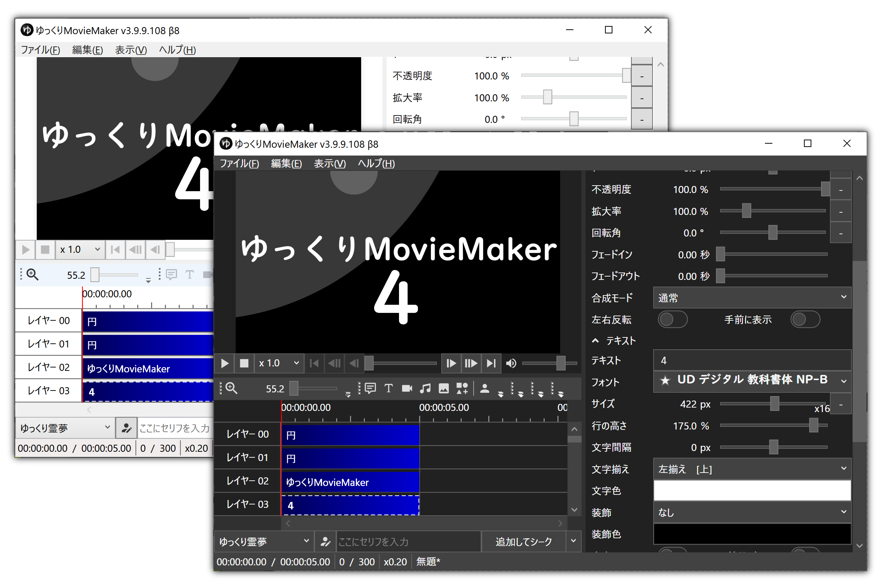Add a character item using person icon
883x588 pixels.
(484, 389)
